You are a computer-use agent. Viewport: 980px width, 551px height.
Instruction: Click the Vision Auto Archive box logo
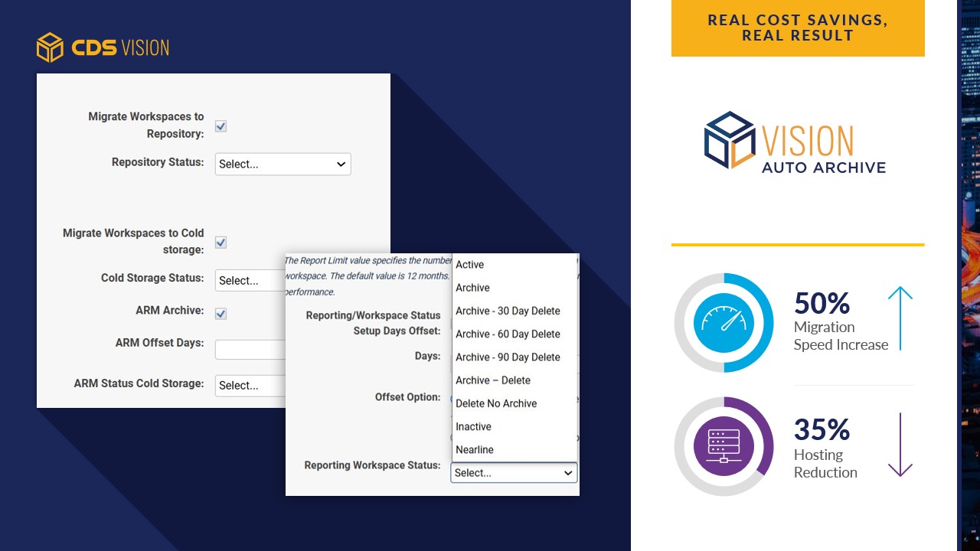[730, 140]
